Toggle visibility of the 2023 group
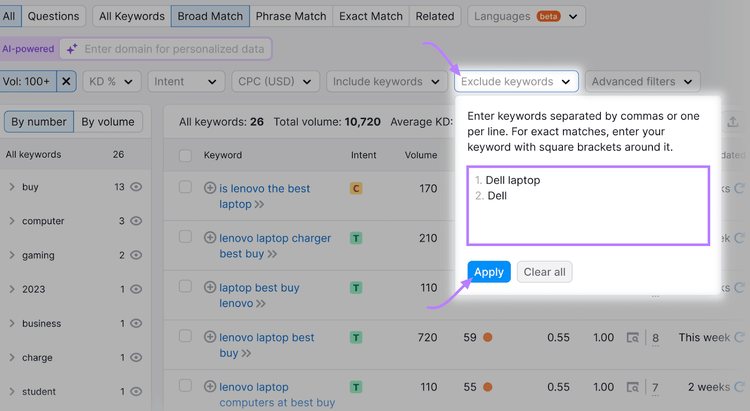This screenshot has width=750, height=411. 136,289
